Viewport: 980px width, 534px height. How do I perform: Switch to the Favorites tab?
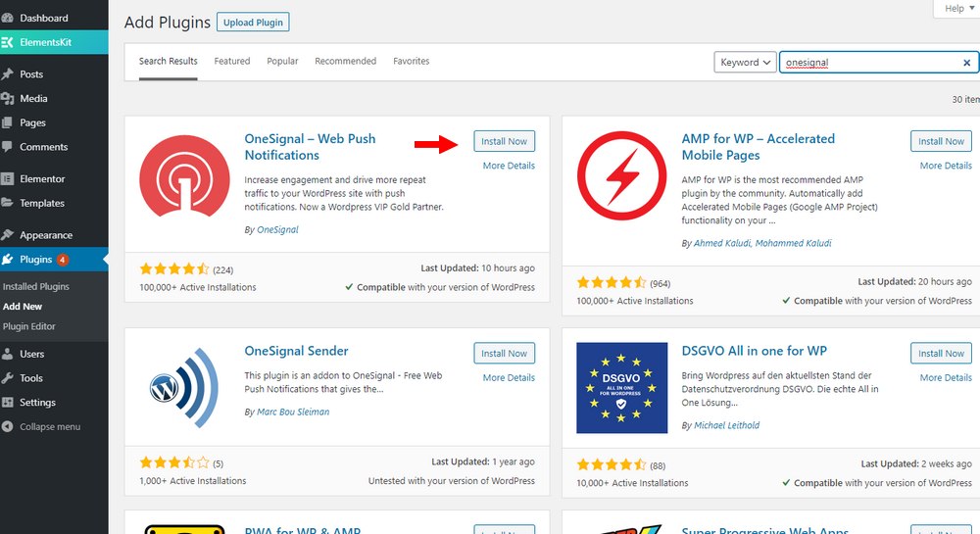click(x=412, y=61)
